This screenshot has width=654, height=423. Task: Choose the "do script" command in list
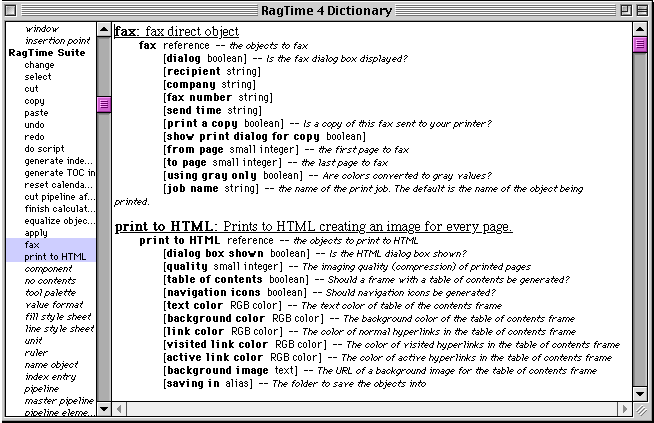click(47, 149)
